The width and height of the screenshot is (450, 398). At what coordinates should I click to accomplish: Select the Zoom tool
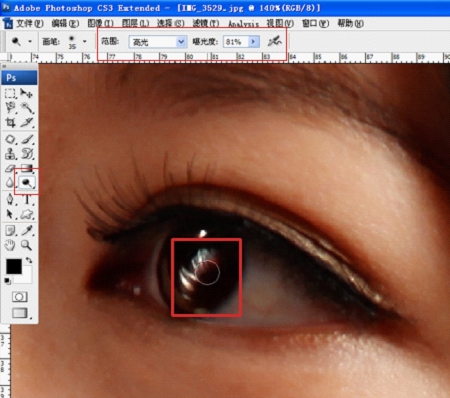tap(27, 245)
